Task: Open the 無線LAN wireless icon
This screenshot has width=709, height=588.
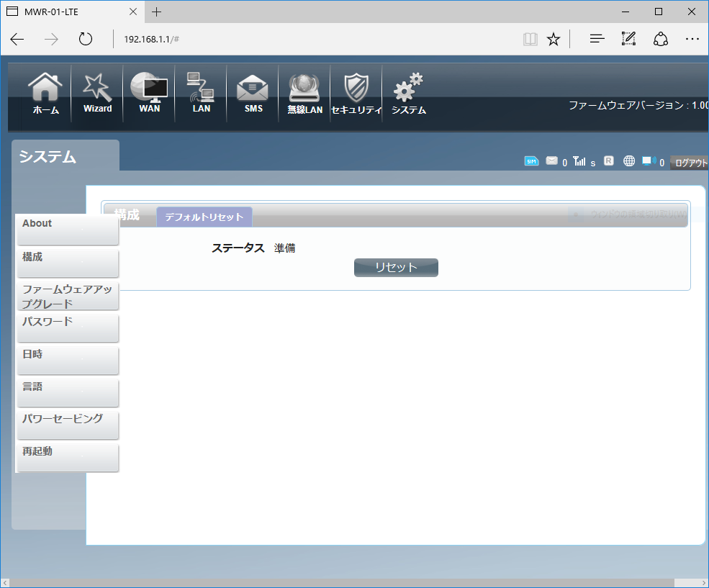Action: coord(304,94)
